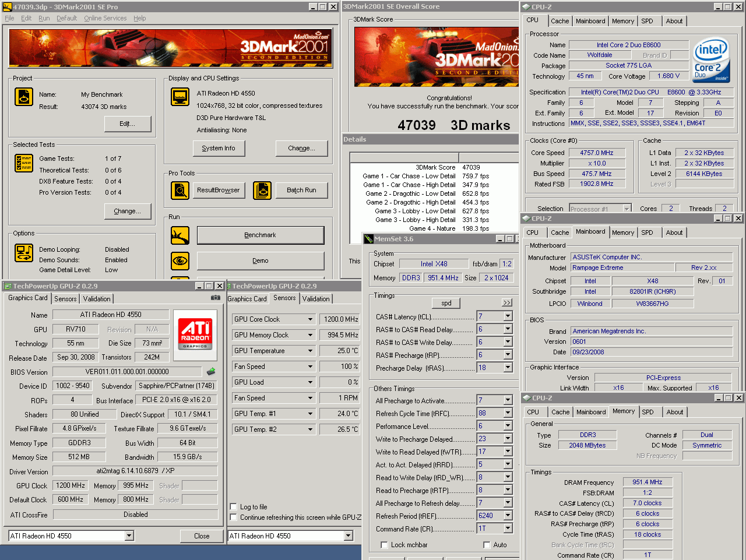Open the GPU Temperature sensor dropdown
The width and height of the screenshot is (746, 560).
point(311,351)
